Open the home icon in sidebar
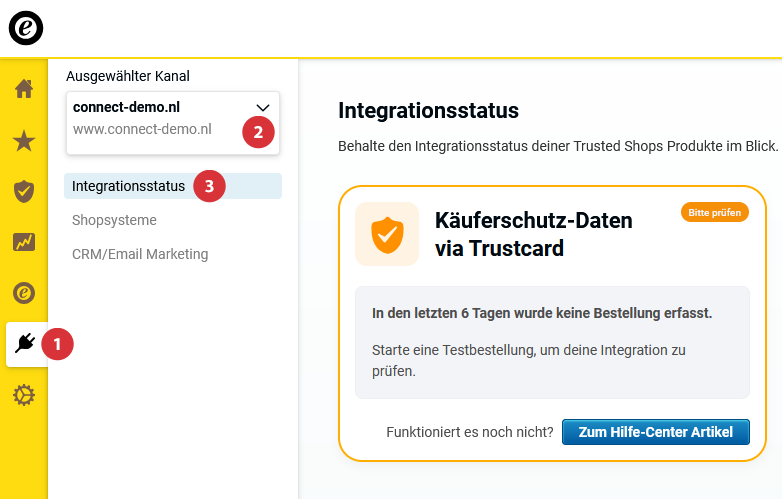Viewport: 782px width, 499px height. (x=24, y=88)
